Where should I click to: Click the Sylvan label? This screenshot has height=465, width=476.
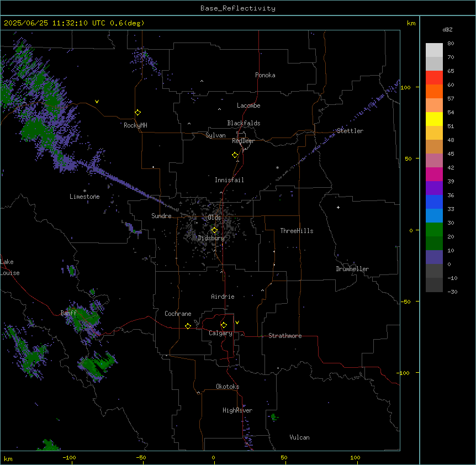215,135
